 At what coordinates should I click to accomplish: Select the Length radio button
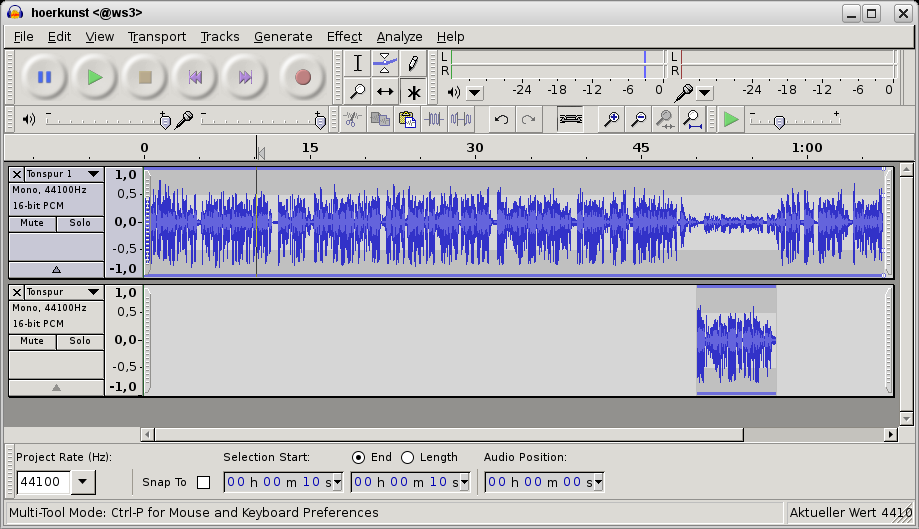pos(407,457)
